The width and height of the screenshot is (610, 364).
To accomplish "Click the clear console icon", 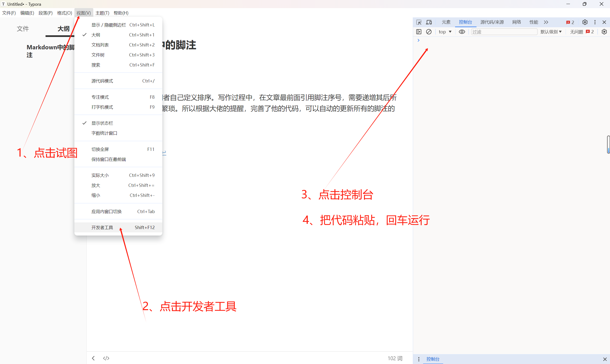I will coord(429,32).
